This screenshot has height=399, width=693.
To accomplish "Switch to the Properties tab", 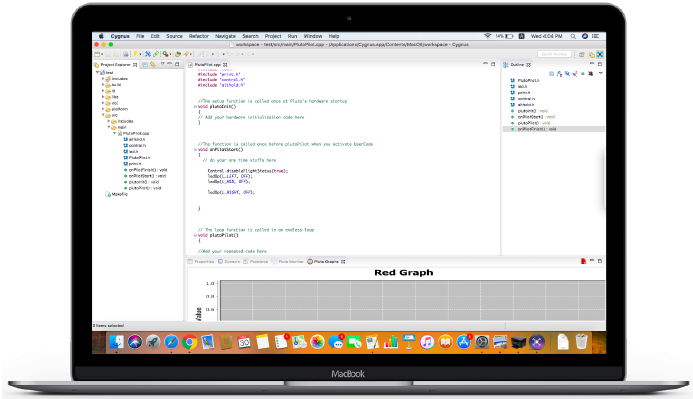I will [201, 262].
